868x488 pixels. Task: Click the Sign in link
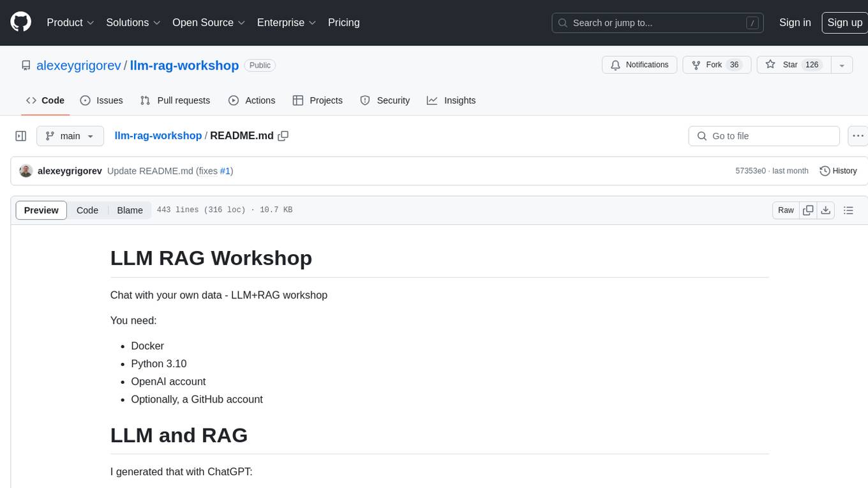tap(795, 22)
